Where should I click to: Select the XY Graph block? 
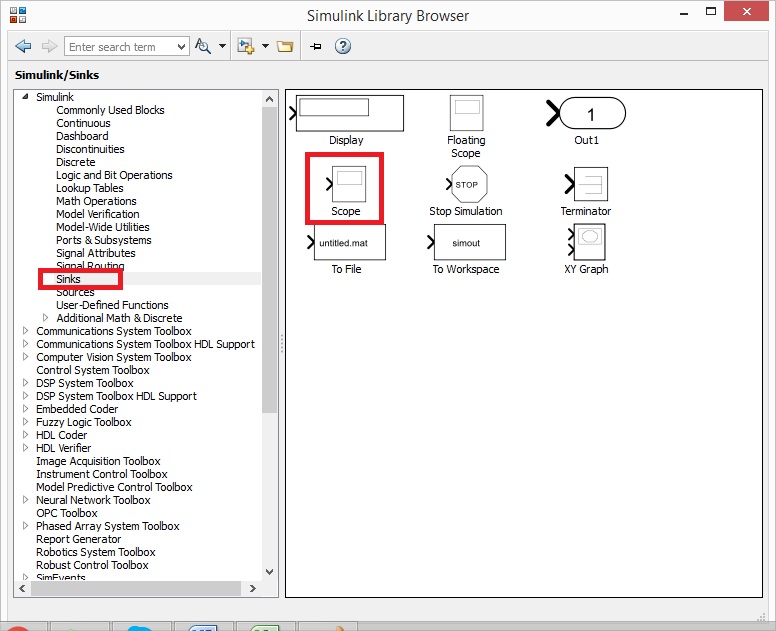tap(586, 249)
